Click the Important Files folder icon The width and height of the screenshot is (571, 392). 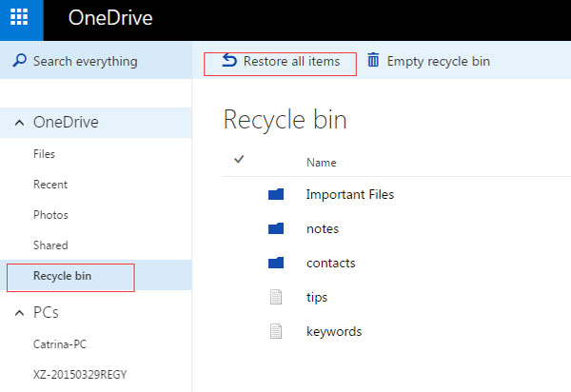click(x=276, y=194)
